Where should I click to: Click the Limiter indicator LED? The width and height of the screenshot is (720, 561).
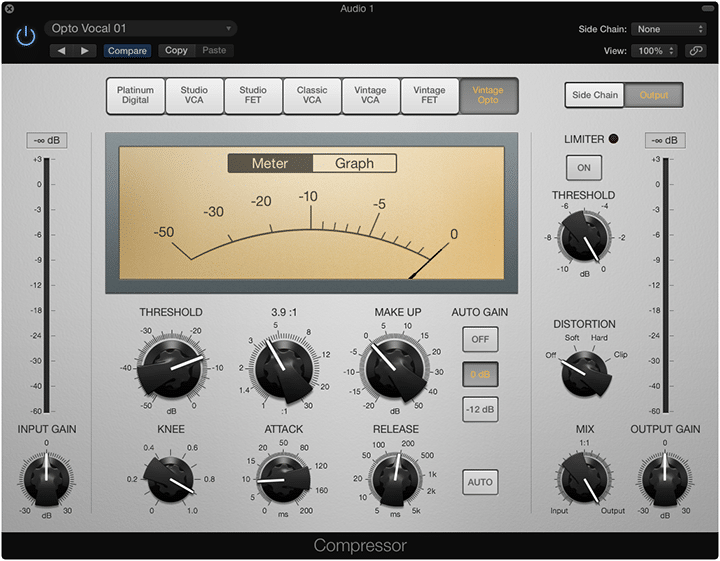pos(613,139)
